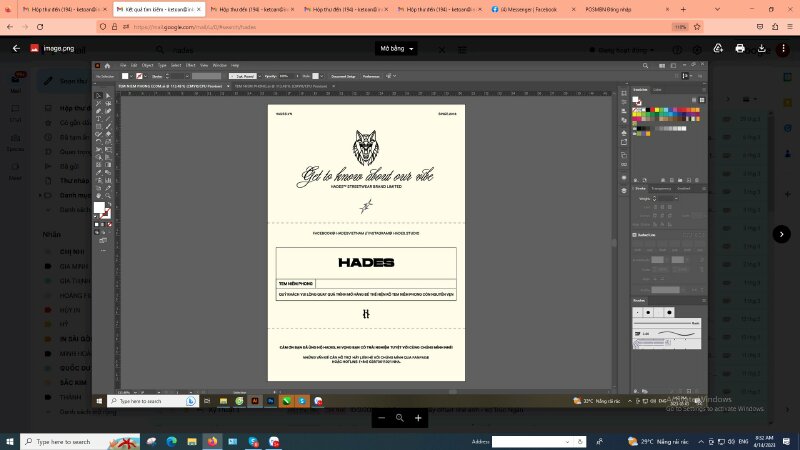Switch to the Messenger Facebook browser tab
800x450 pixels.
[x=530, y=9]
